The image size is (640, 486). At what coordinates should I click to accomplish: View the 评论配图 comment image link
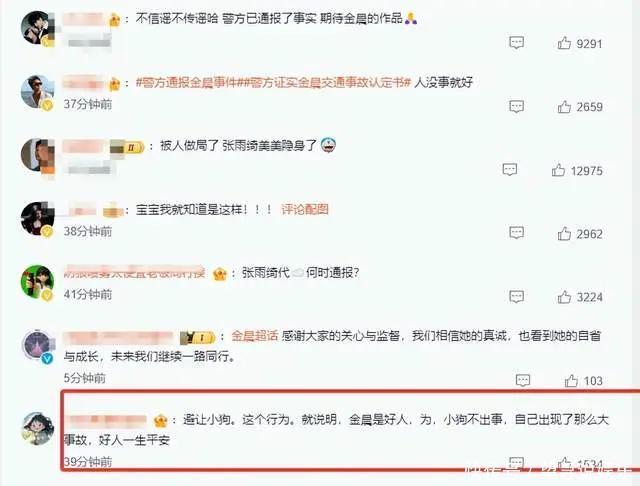point(304,209)
